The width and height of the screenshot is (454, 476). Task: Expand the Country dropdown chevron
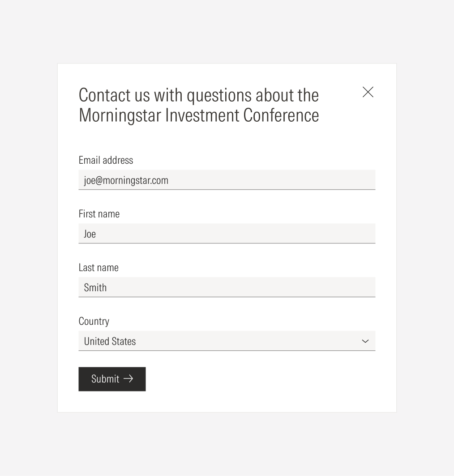pos(365,341)
